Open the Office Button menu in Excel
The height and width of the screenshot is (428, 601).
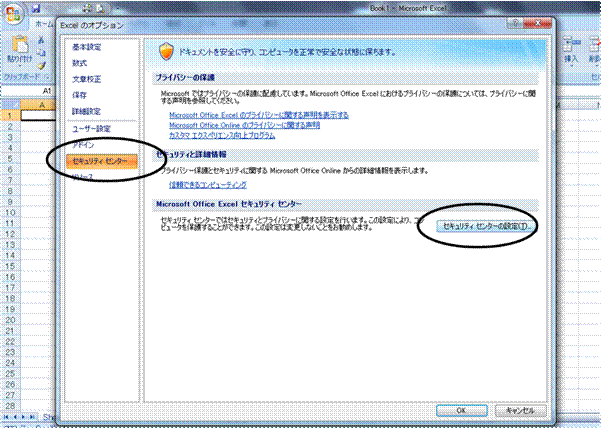[x=13, y=15]
